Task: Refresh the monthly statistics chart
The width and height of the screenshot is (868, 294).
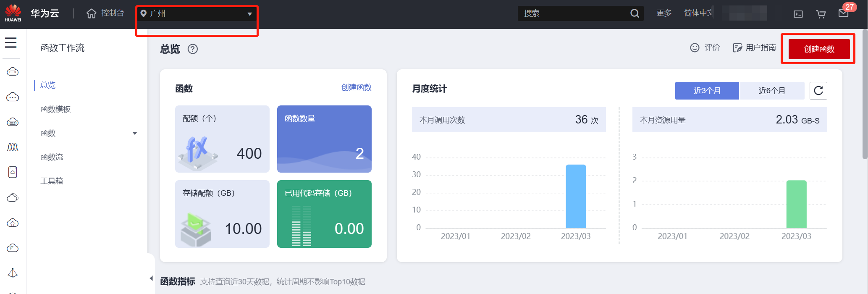Action: [818, 91]
